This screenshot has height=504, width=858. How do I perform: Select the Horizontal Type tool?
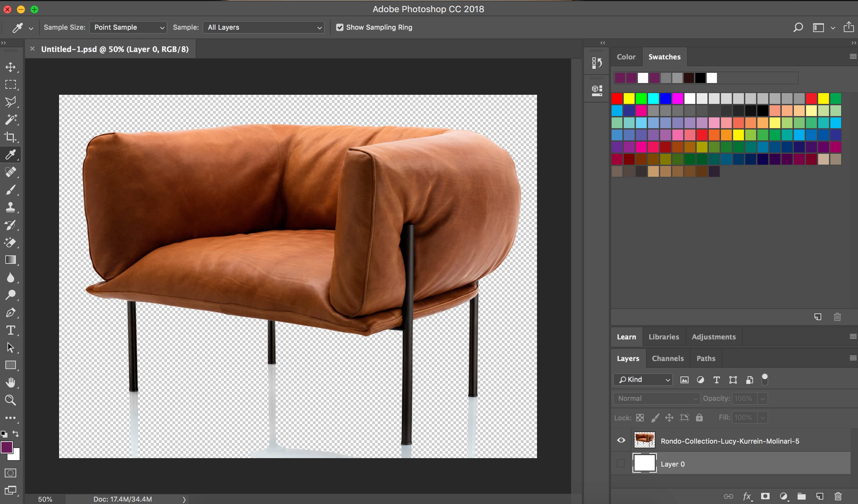(x=10, y=330)
